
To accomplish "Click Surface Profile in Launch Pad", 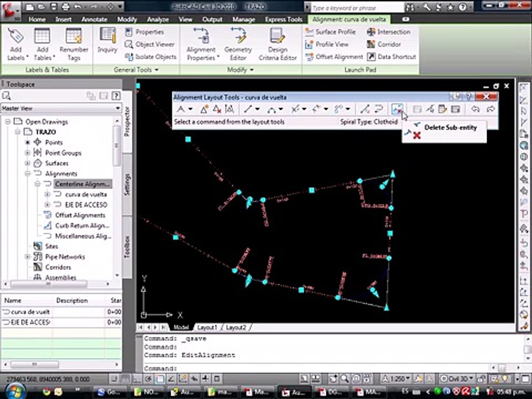I will click(x=330, y=32).
